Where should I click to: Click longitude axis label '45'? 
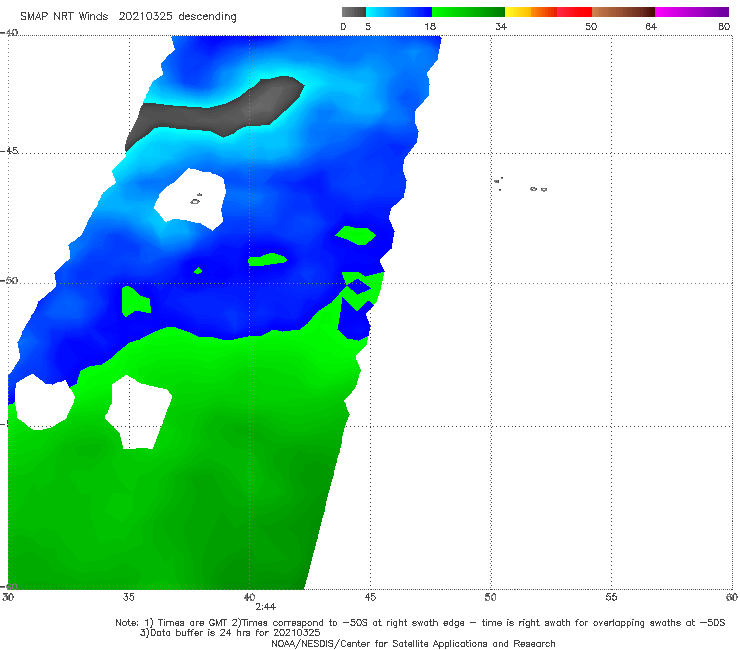coord(370,597)
